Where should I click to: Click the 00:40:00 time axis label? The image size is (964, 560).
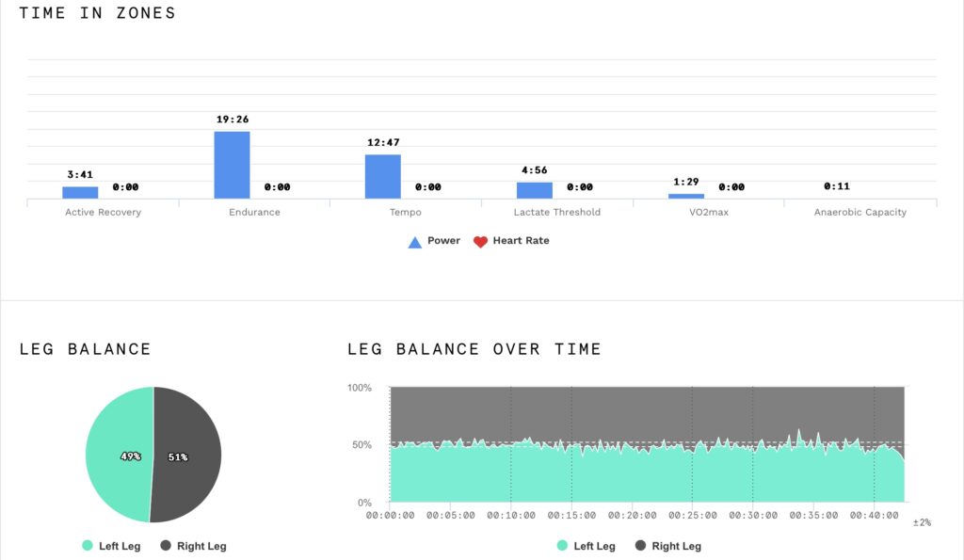click(x=875, y=516)
